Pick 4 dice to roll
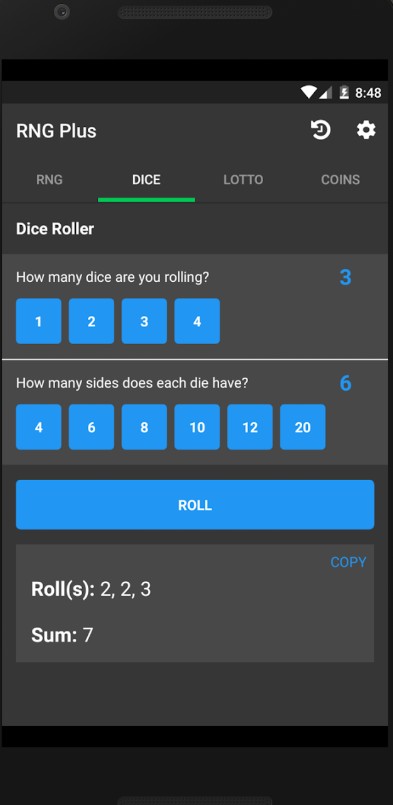The height and width of the screenshot is (805, 393). coord(197,321)
